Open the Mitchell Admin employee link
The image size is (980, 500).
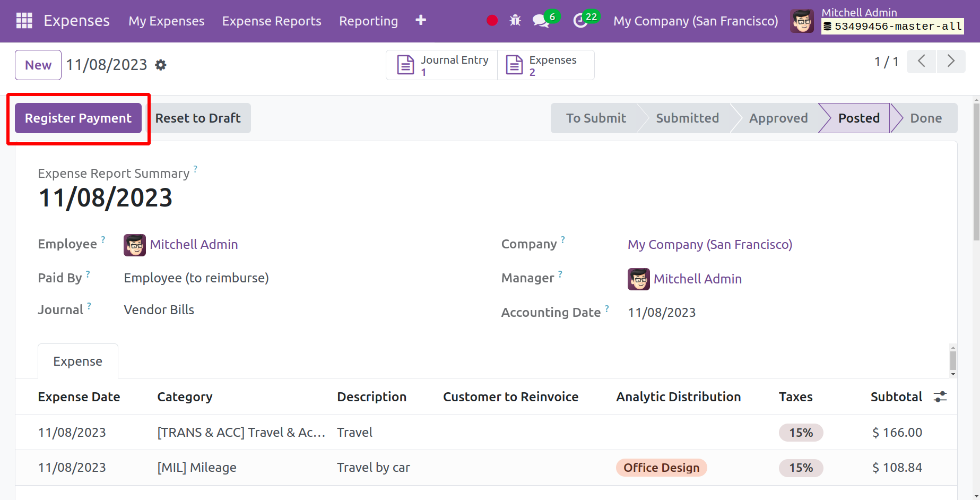pyautogui.click(x=194, y=245)
